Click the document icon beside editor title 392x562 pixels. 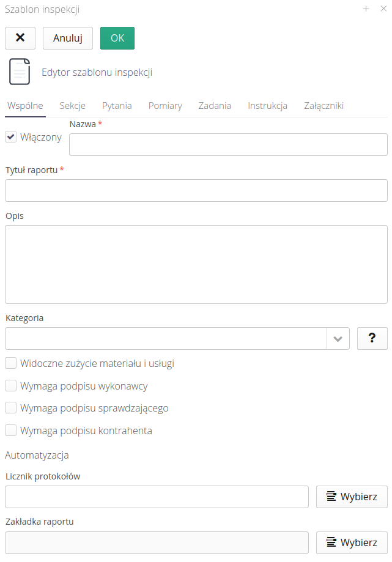[19, 72]
